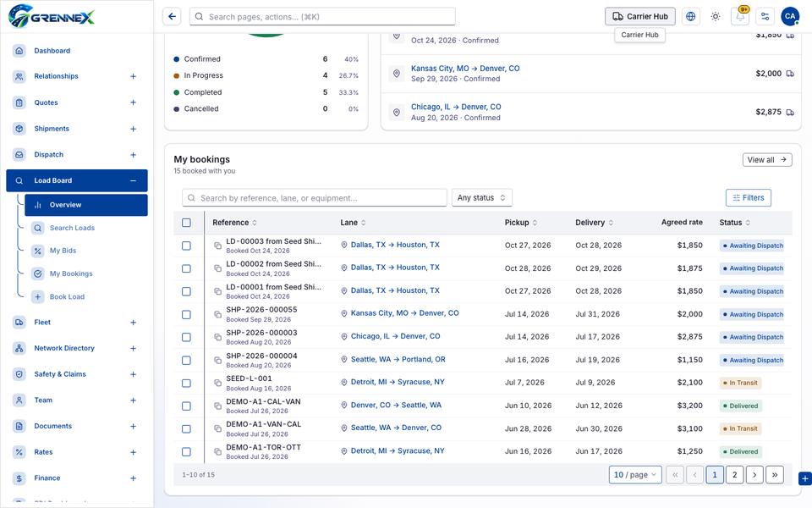Open the Kansas City, MO → Denver, CO link in upcoming list

coord(465,69)
